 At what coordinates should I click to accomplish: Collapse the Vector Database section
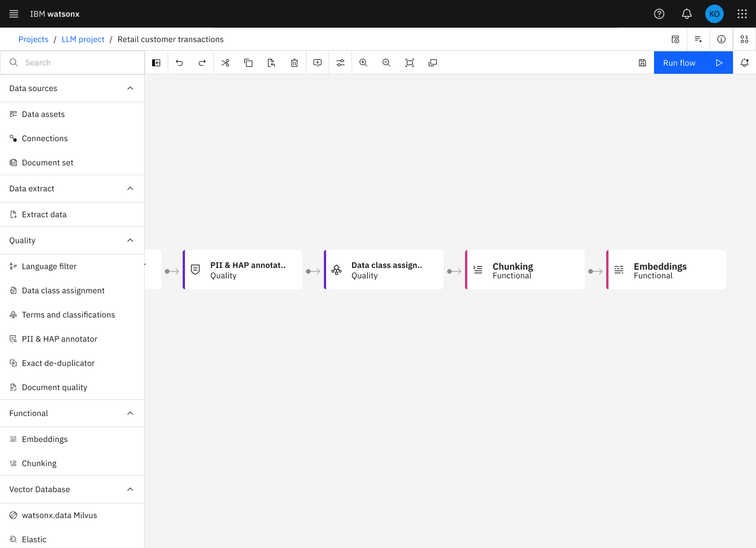click(x=130, y=489)
